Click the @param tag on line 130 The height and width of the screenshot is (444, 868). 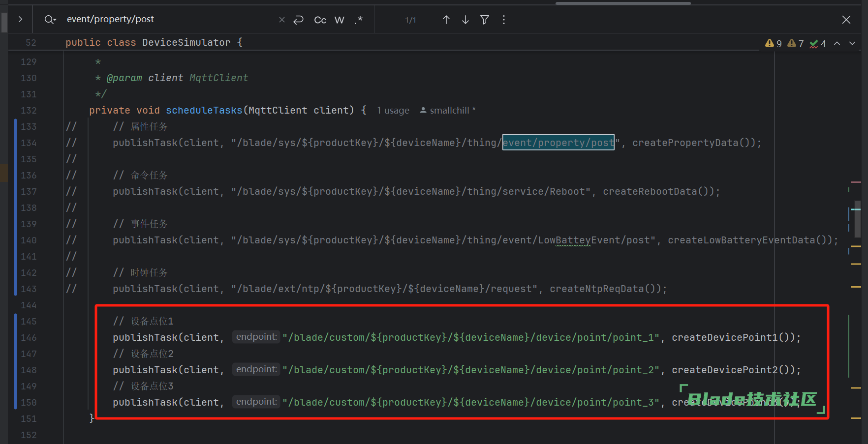(124, 78)
